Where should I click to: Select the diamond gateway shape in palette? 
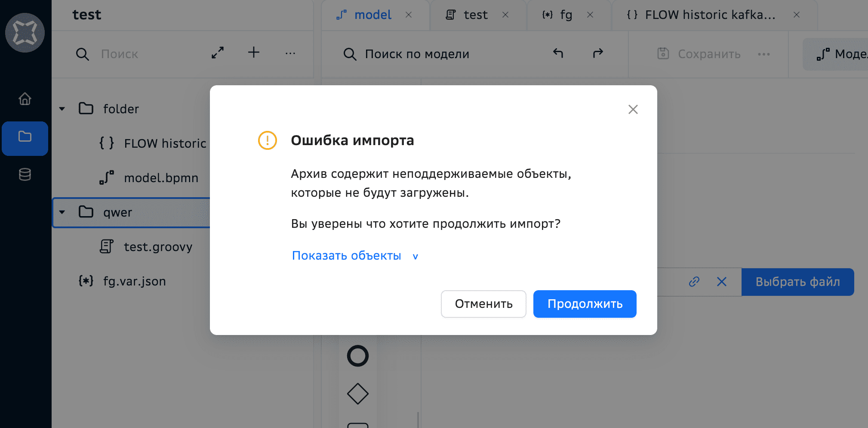pos(357,394)
